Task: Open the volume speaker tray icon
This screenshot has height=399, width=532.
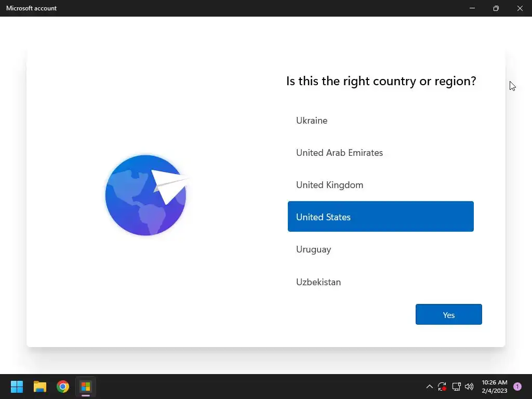Action: [x=469, y=387]
